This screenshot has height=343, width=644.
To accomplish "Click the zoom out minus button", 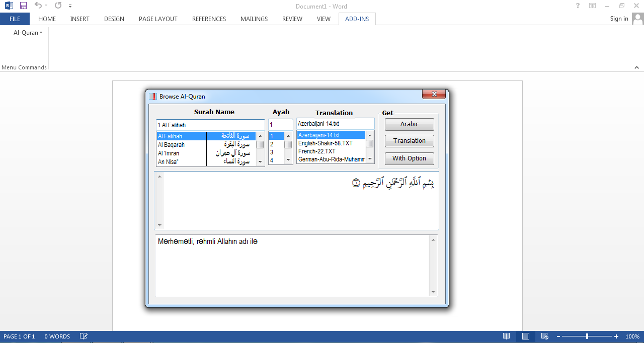I will pos(558,336).
